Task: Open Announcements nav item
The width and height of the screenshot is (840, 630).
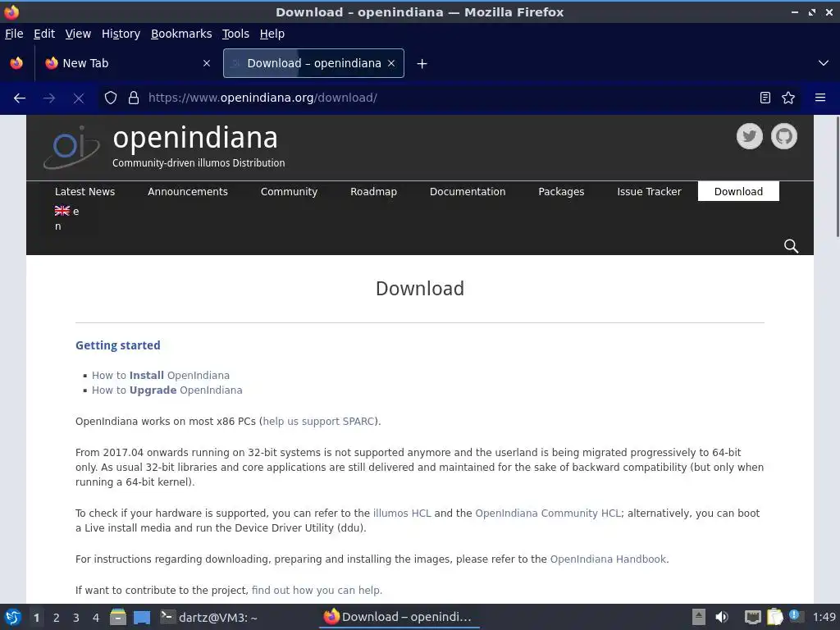Action: [x=188, y=191]
